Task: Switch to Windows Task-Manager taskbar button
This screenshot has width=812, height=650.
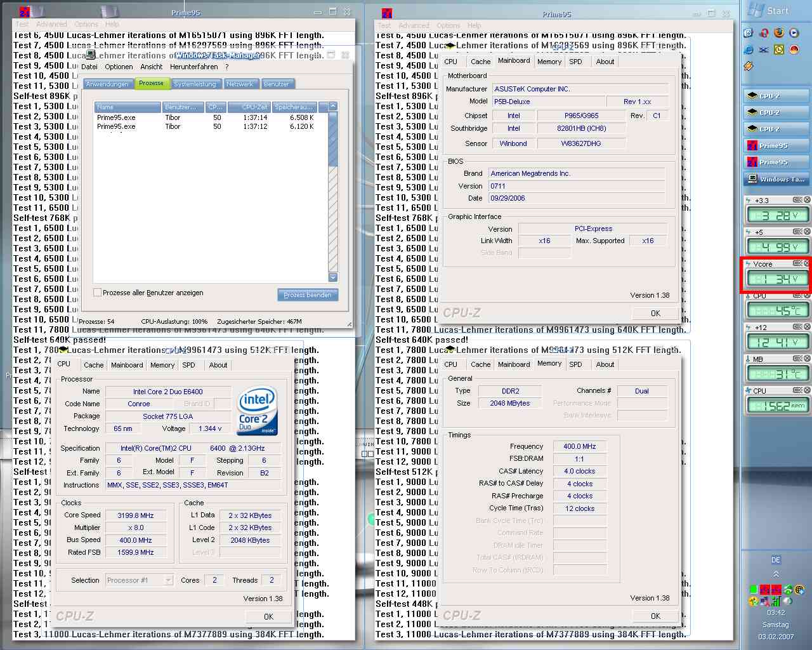Action: click(x=776, y=179)
